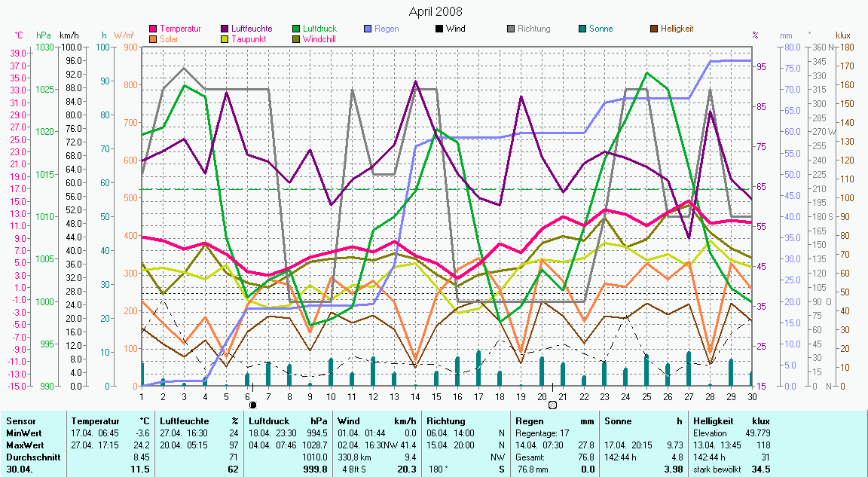Screen dimensions: 868x477
Task: Click the brown Helligkeit legend swatch
Action: [655, 29]
